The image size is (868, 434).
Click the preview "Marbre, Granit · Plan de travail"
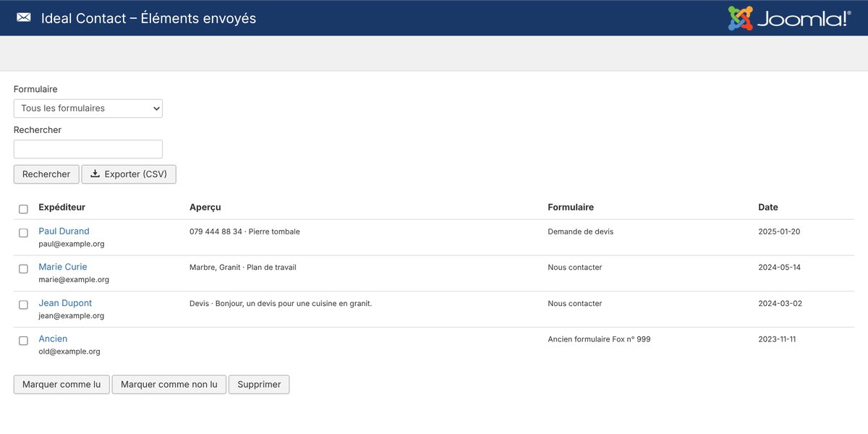tap(243, 268)
